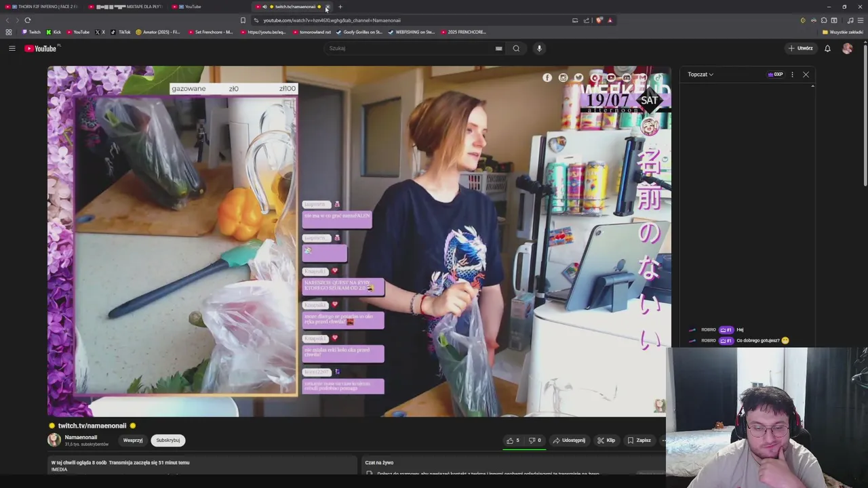Image resolution: width=868 pixels, height=488 pixels.
Task: Open the Namaenonaii channel name link
Action: coord(81,438)
